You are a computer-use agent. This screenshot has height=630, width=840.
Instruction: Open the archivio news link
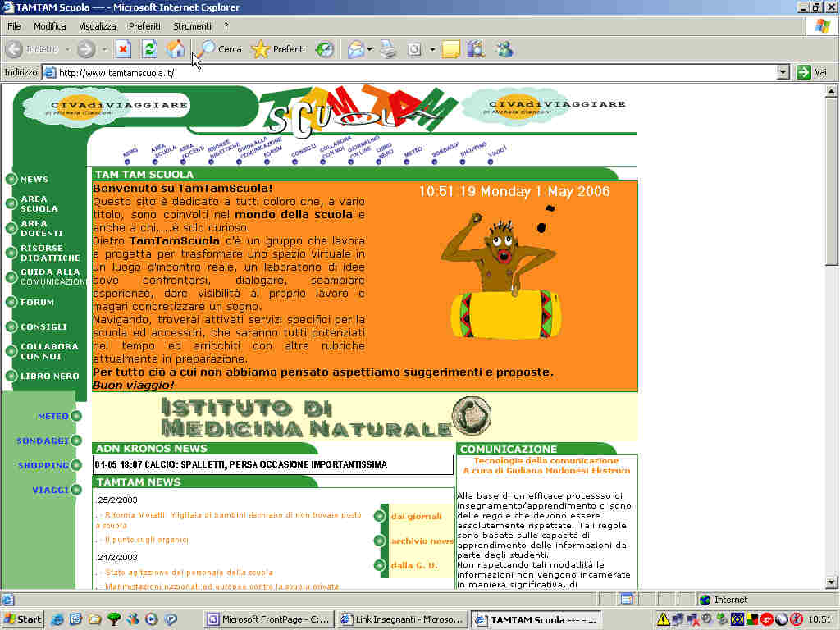click(x=422, y=541)
